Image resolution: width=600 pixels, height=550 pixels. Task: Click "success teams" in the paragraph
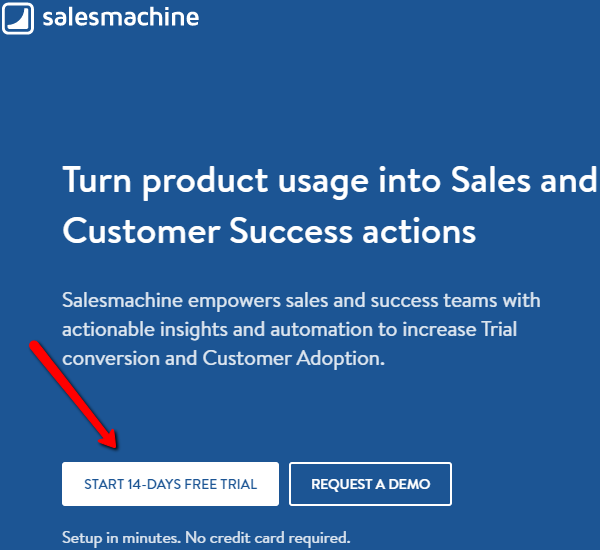[x=434, y=300]
